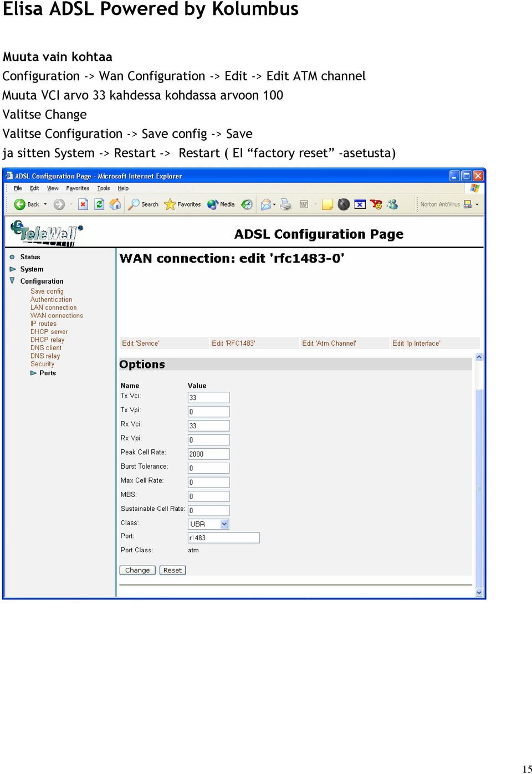The height and width of the screenshot is (774, 532).
Task: Open the Search pane in toolbar
Action: 144,204
